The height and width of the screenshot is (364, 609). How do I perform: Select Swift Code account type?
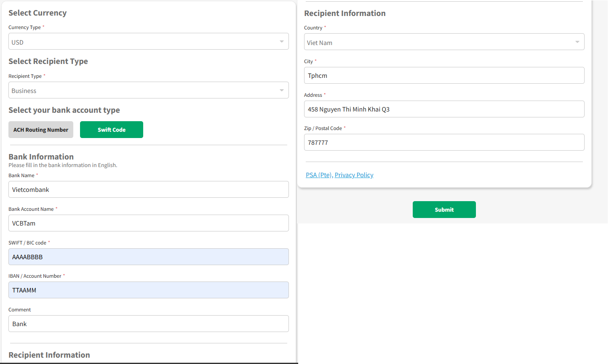coord(112,130)
